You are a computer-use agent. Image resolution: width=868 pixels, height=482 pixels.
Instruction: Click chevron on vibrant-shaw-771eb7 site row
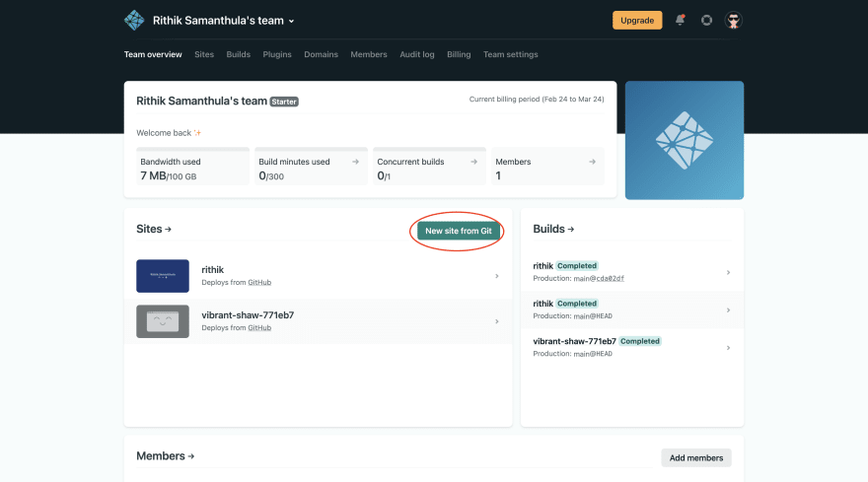[496, 321]
